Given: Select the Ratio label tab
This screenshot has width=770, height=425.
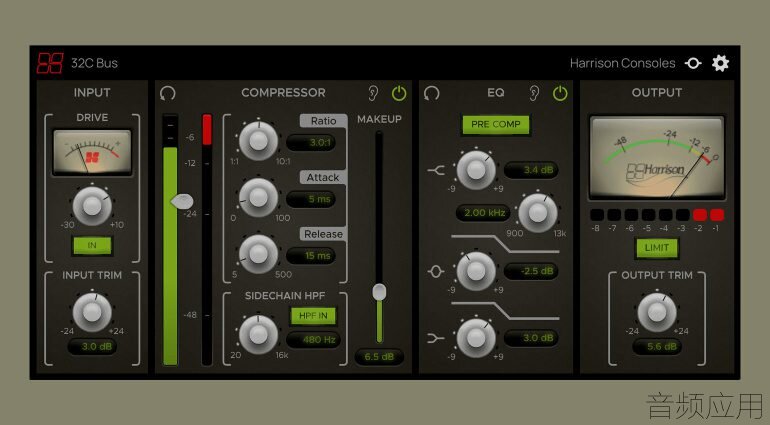Looking at the screenshot, I should [x=323, y=121].
